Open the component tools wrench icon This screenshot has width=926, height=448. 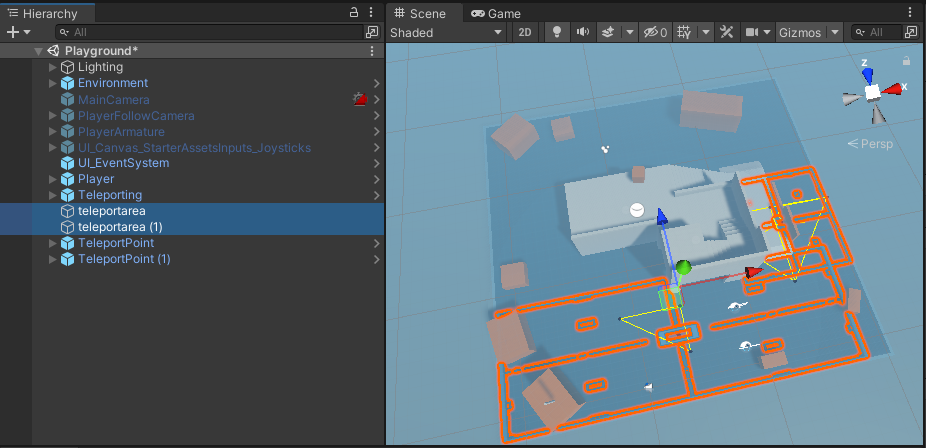coord(727,32)
